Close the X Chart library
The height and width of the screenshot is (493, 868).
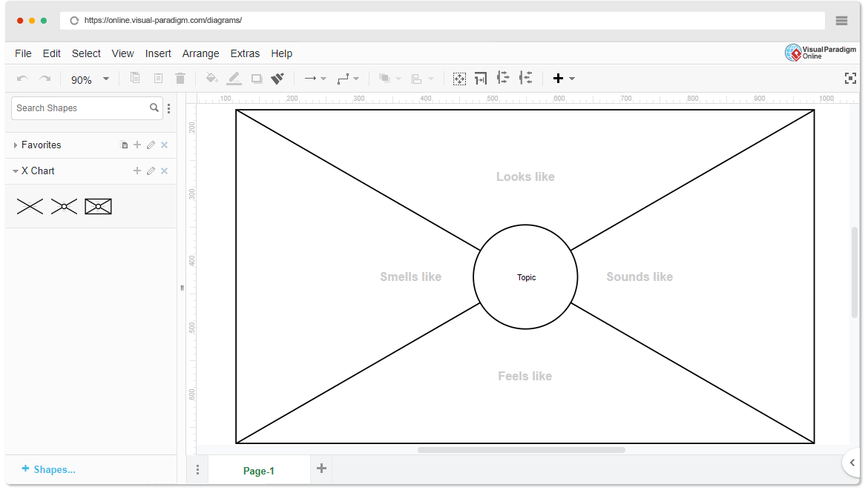point(165,171)
